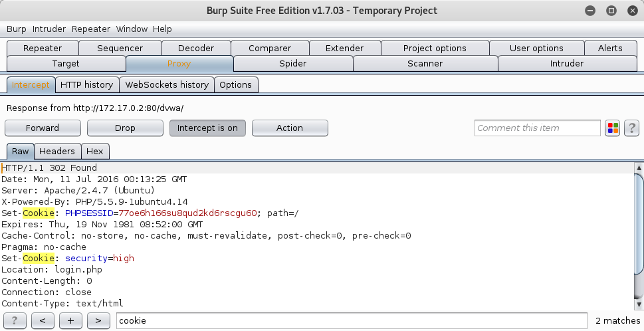Open the Repeater menu in menu bar
The image size is (644, 331).
[91, 29]
